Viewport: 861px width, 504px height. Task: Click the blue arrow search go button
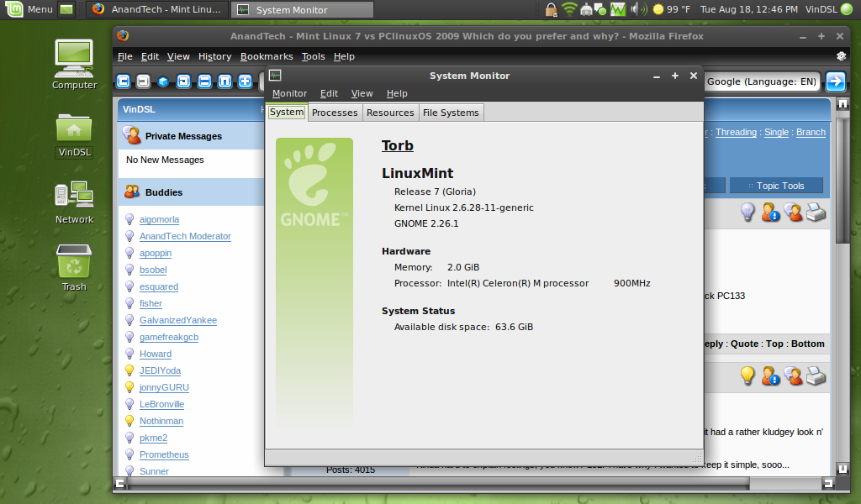click(x=835, y=81)
